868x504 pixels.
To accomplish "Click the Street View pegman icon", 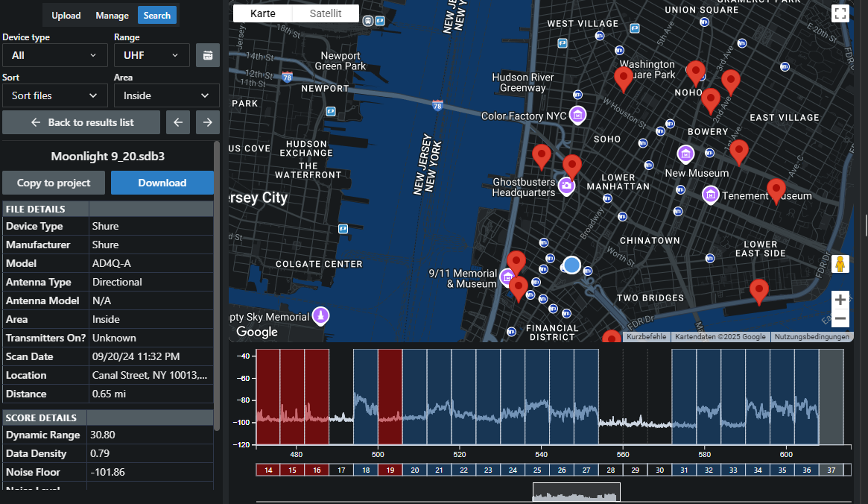I will tap(840, 265).
